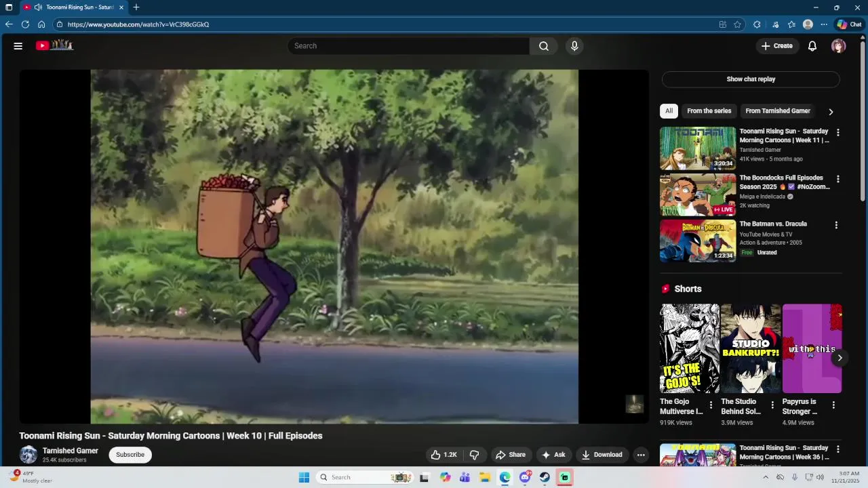Open split screen icon in address bar
Screen dimensions: 868x488
(x=723, y=24)
